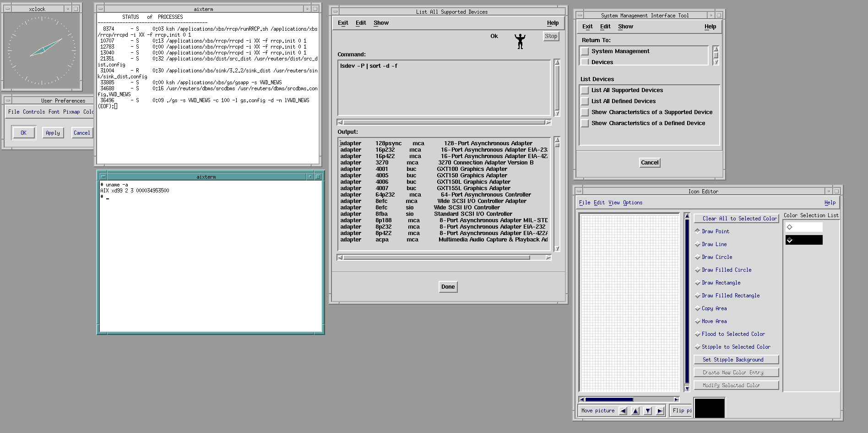
Task: Open Help menu in System Management Interface Tool
Action: tap(710, 27)
